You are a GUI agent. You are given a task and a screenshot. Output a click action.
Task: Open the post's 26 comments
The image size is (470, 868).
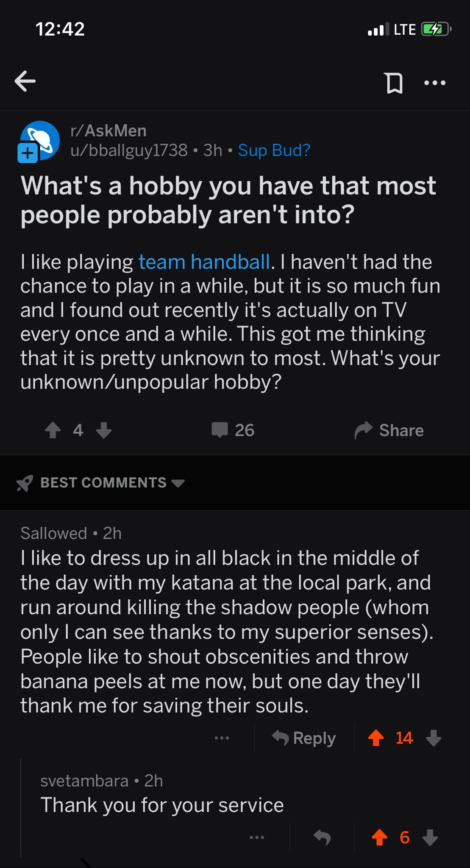point(233,430)
